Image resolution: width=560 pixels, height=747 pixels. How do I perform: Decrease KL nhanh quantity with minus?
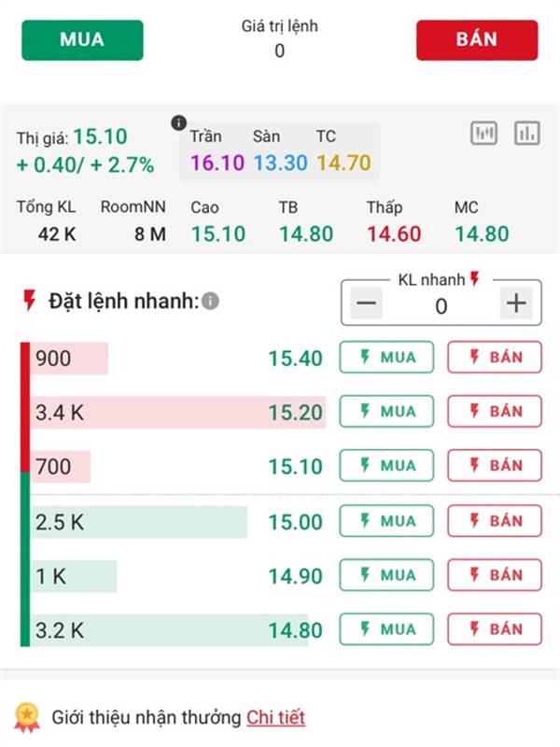tap(366, 303)
